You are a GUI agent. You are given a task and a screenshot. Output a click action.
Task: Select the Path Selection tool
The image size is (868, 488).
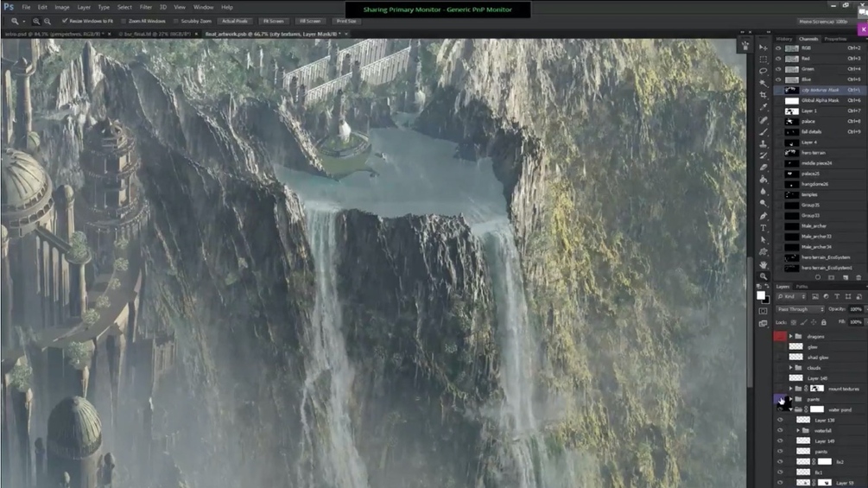763,240
